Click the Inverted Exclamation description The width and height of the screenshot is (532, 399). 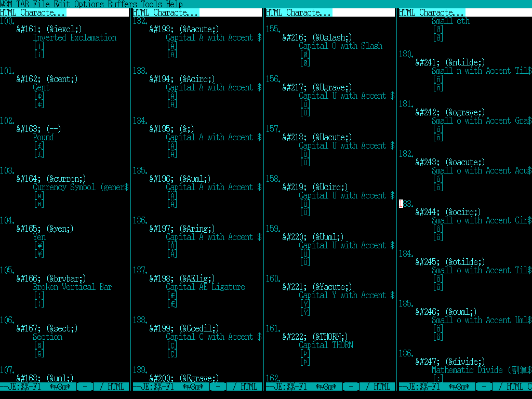(75, 37)
